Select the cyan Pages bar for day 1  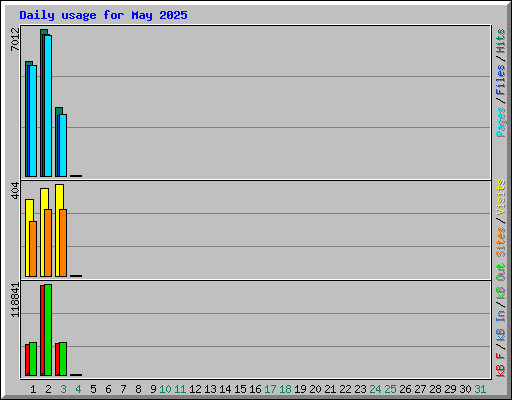point(33,121)
